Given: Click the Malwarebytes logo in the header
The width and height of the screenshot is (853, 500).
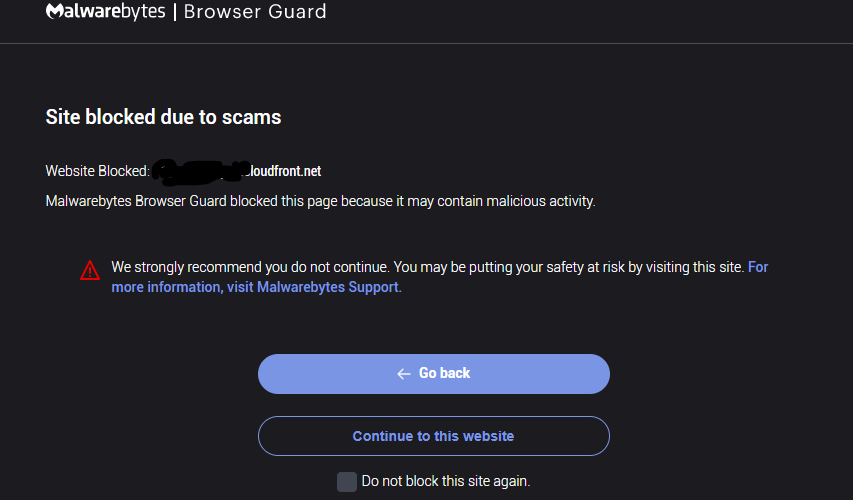Looking at the screenshot, I should click(108, 12).
